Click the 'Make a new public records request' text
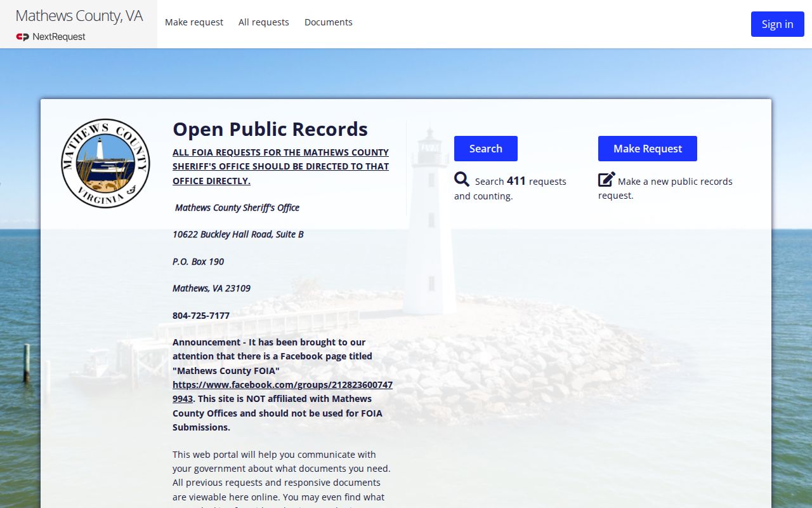The height and width of the screenshot is (508, 812). tap(665, 189)
